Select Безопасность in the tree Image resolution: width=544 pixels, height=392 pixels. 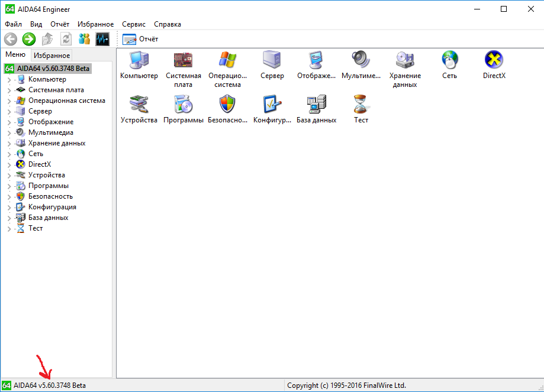(x=51, y=196)
